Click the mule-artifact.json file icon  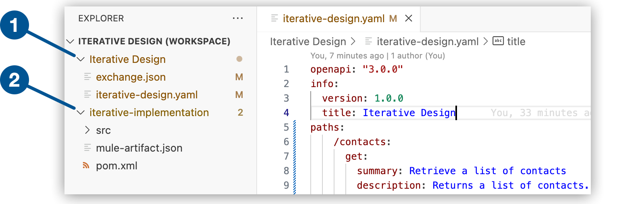coord(87,148)
